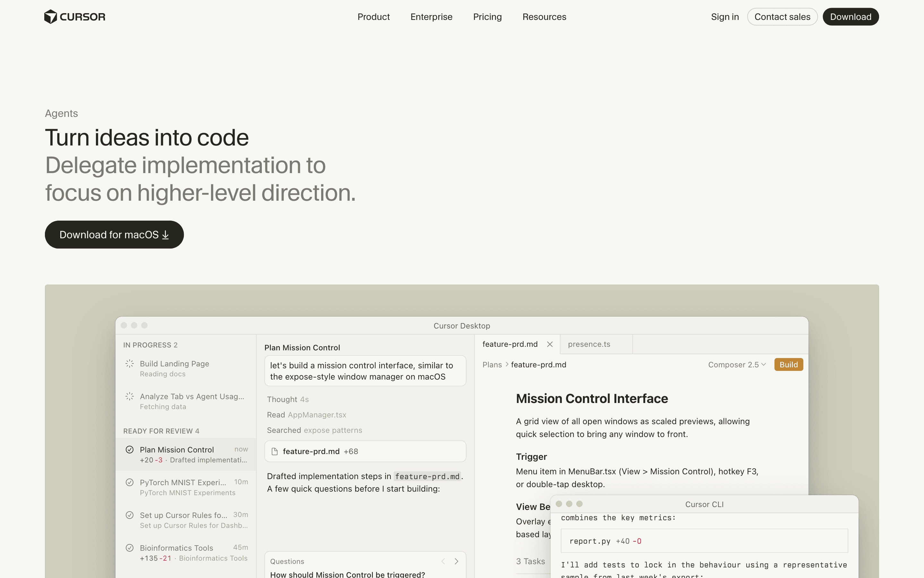Screen dimensions: 924x578
Task: Click the Trigger section heading
Action: click(531, 457)
